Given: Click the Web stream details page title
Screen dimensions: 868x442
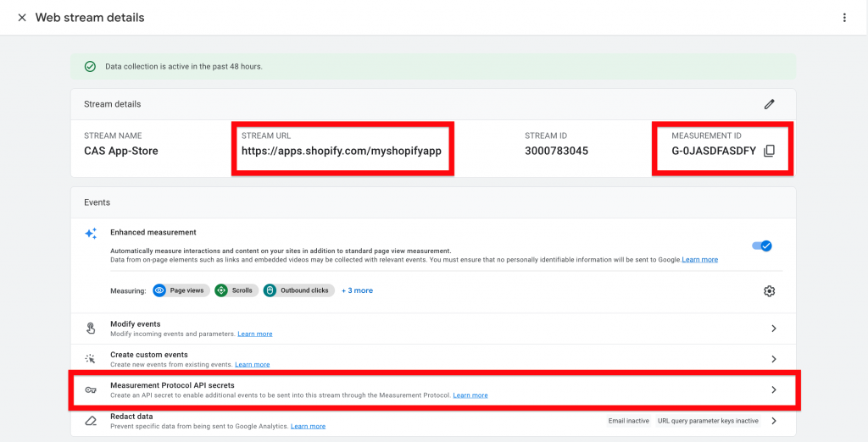Looking at the screenshot, I should tap(90, 18).
